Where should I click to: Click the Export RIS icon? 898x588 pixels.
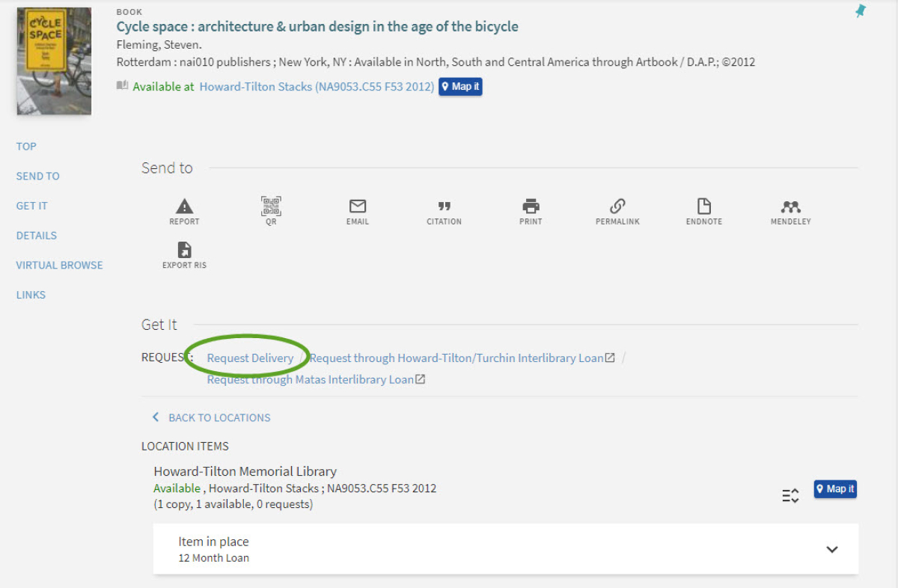[184, 251]
